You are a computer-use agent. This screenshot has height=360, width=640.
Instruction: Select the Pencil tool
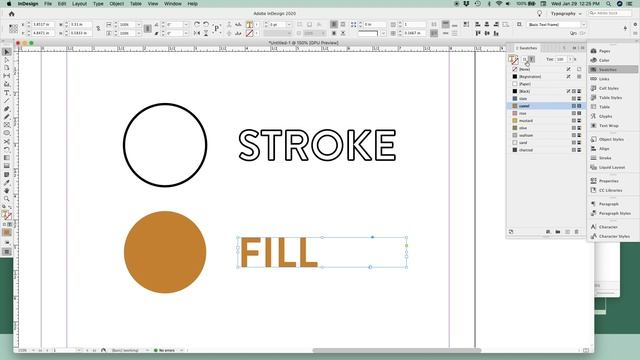7,117
